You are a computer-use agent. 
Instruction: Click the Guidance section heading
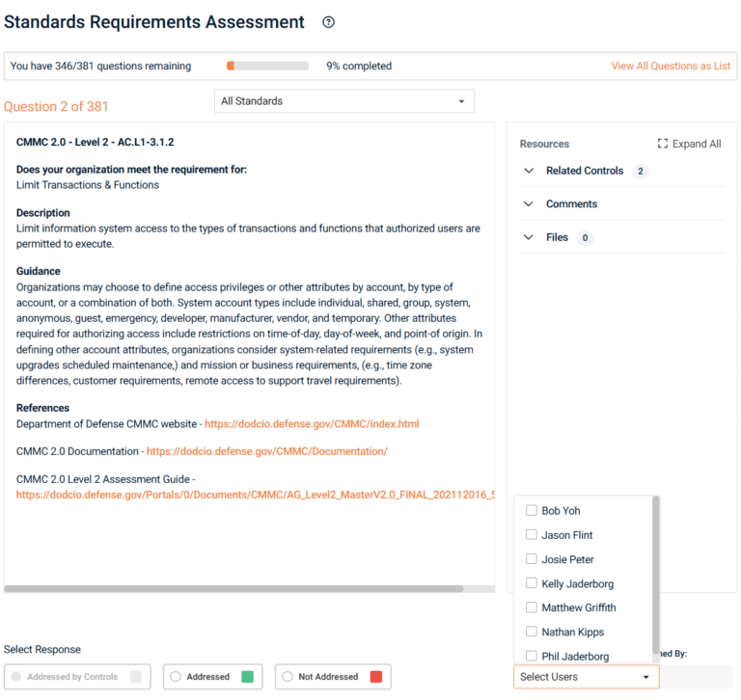click(39, 271)
